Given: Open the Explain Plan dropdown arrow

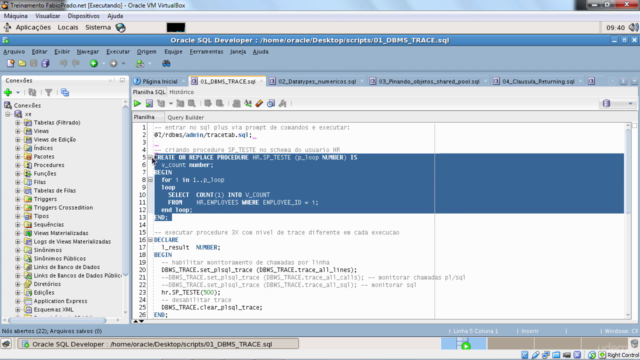Looking at the screenshot, I should (x=171, y=103).
